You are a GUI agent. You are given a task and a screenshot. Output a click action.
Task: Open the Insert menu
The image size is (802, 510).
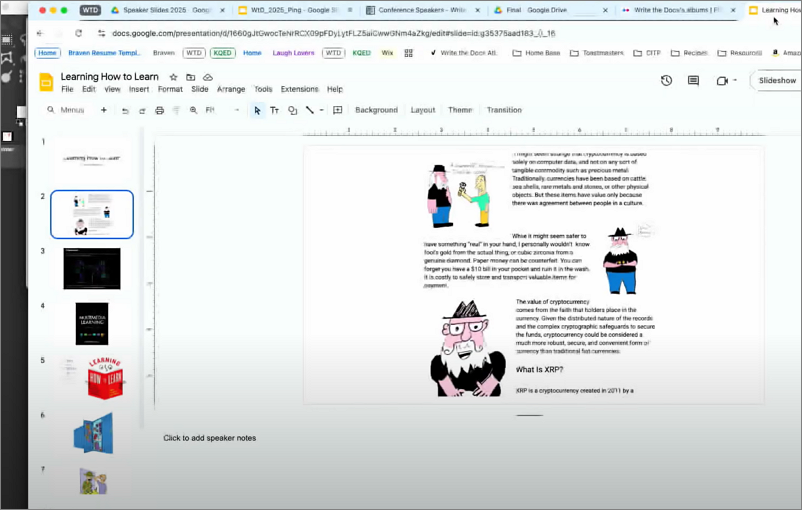139,89
